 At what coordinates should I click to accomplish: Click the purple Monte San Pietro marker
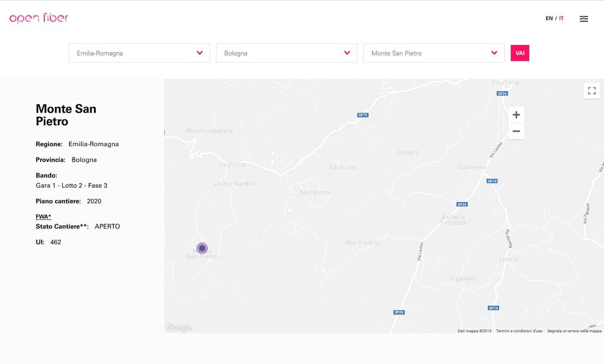click(202, 248)
